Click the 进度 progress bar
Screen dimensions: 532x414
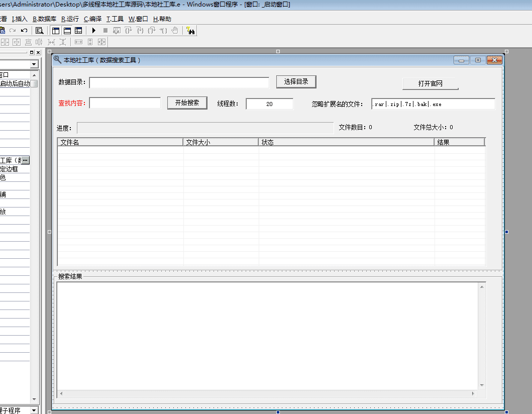(x=205, y=128)
